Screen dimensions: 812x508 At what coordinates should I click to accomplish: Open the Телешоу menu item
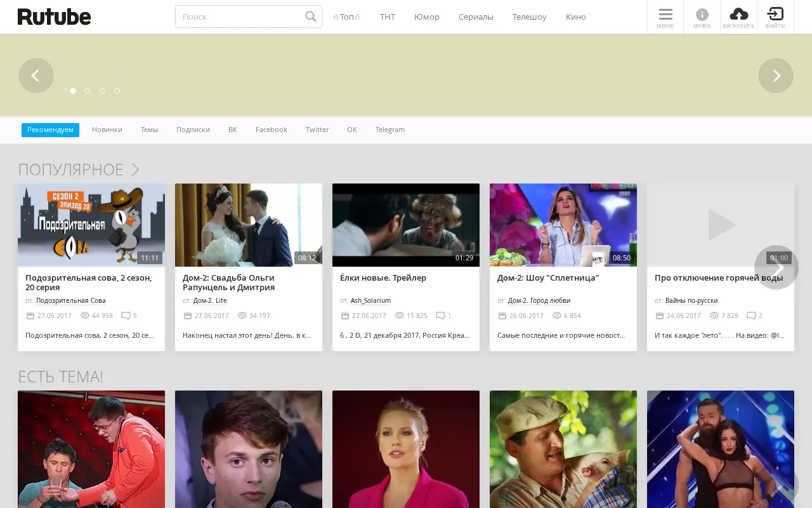pos(530,17)
